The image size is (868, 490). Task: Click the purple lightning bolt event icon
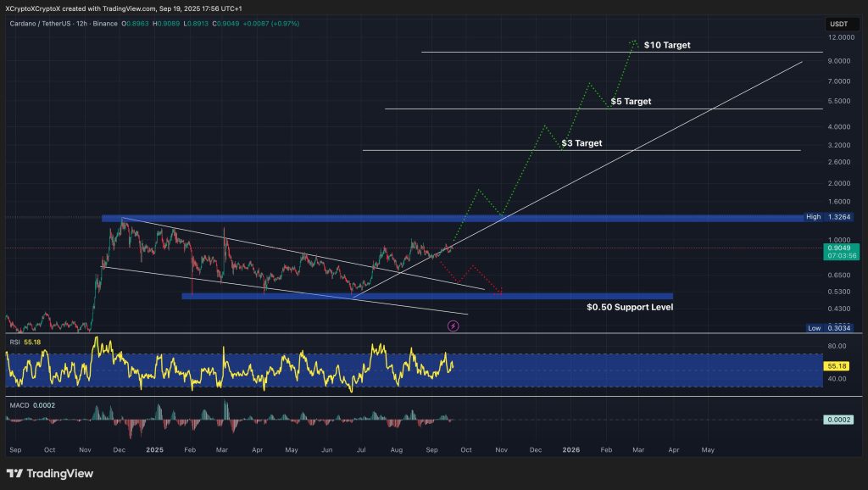click(455, 325)
